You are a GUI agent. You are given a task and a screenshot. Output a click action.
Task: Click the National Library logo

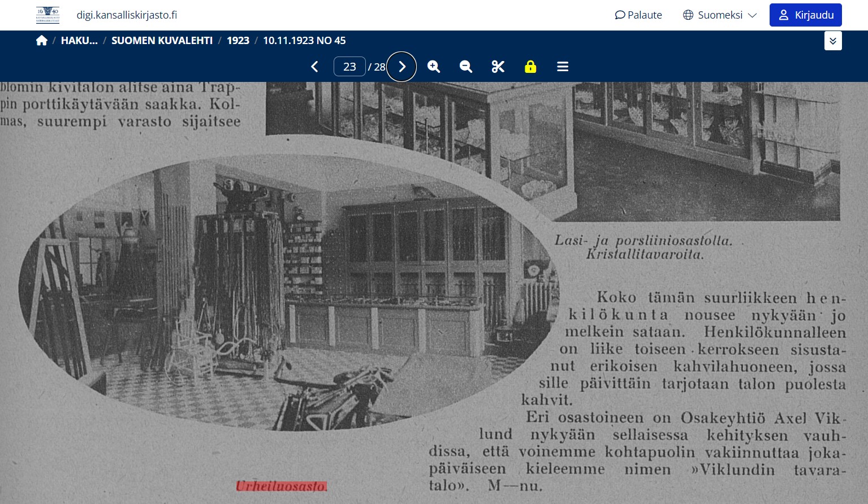(47, 15)
